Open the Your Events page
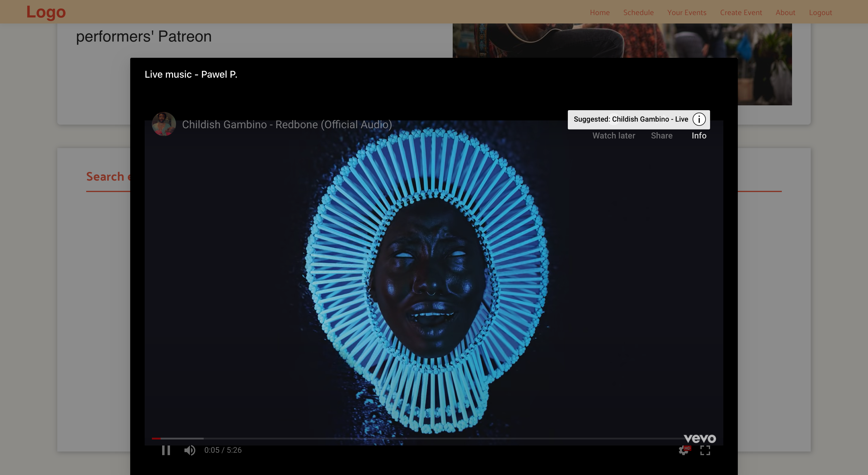The width and height of the screenshot is (868, 475). [x=687, y=12]
